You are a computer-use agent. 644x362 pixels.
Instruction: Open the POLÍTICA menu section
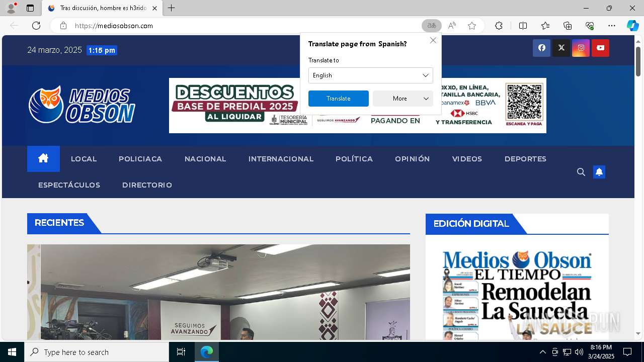point(354,159)
